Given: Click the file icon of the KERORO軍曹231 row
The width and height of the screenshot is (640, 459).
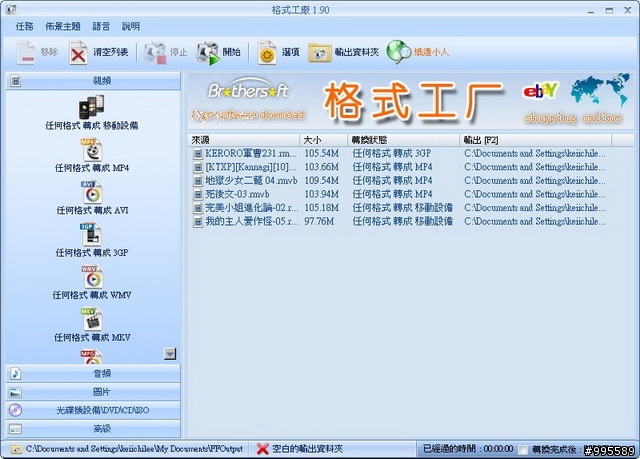Looking at the screenshot, I should click(198, 154).
